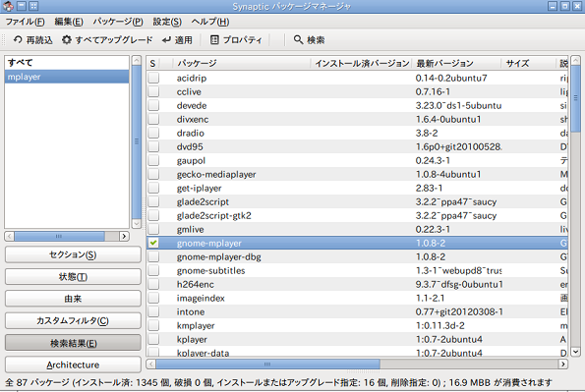This screenshot has width=585, height=392.
Task: Click filter list vertical scroll down arrow
Action: click(x=137, y=223)
